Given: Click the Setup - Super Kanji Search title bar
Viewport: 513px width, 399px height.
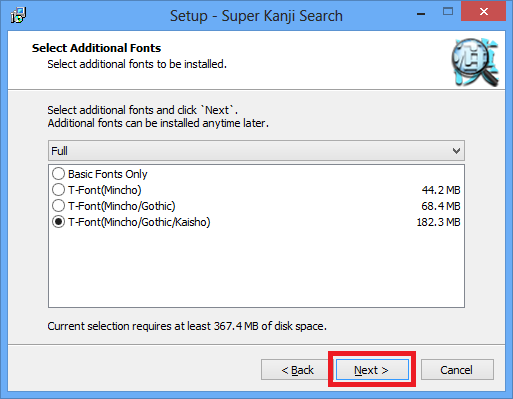Looking at the screenshot, I should [256, 16].
